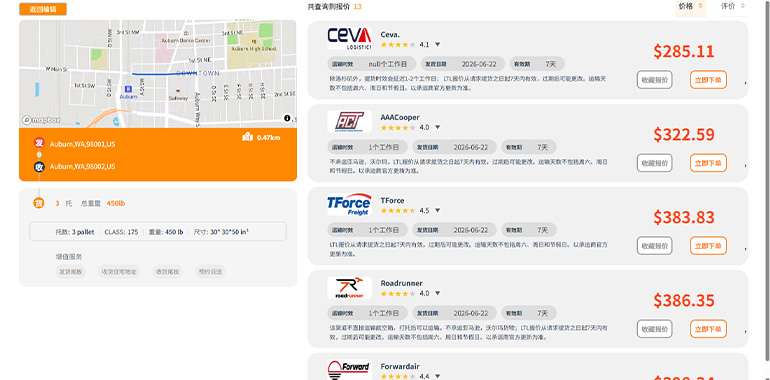Expand AAACooper rating 4.0 dropdown arrow
The width and height of the screenshot is (770, 380).
coord(438,128)
